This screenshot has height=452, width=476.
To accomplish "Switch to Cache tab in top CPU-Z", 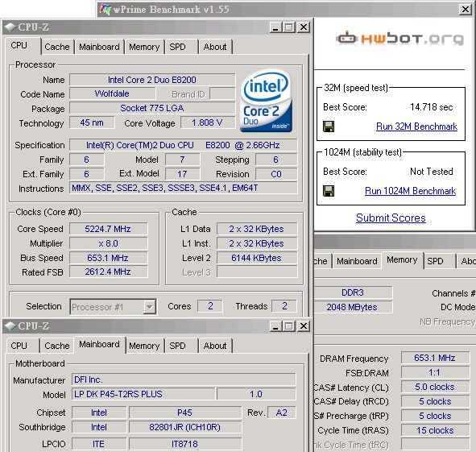I will [57, 47].
